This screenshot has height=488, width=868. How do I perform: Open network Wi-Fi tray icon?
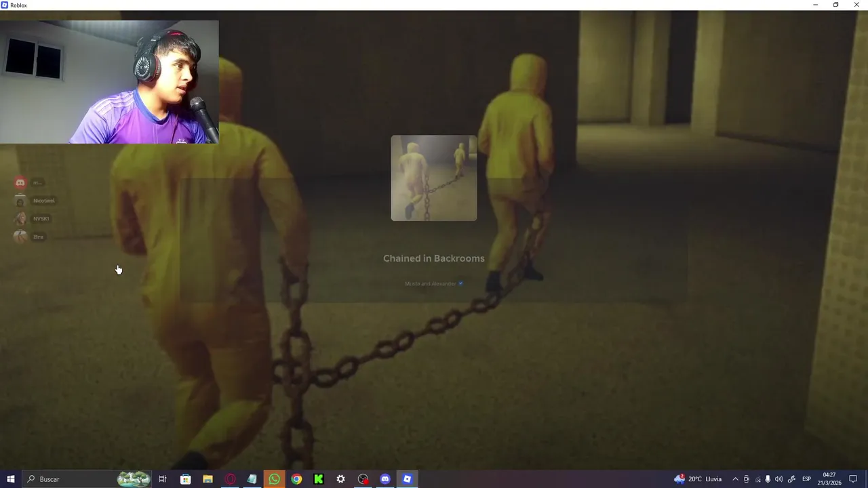click(758, 479)
